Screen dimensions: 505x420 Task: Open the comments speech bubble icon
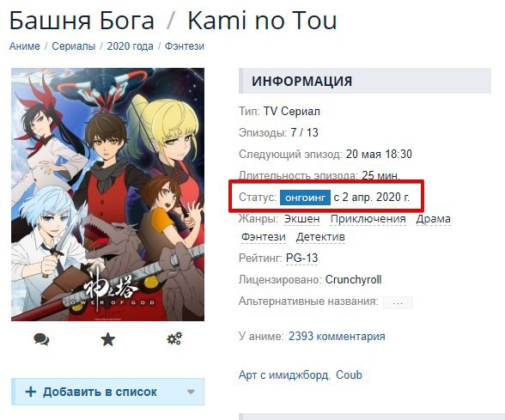(41, 339)
